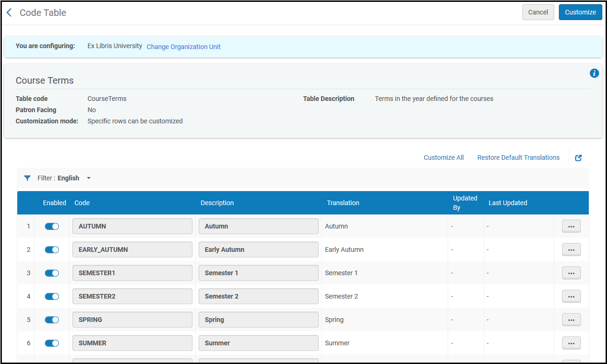Open row actions for EARLY_AUTUMN row
Image resolution: width=607 pixels, height=364 pixels.
[571, 250]
